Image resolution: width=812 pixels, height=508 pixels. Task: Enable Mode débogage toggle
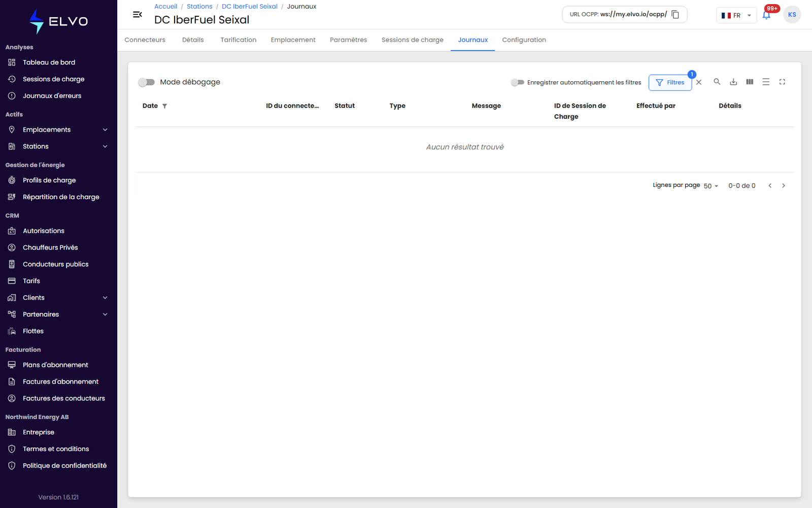147,82
